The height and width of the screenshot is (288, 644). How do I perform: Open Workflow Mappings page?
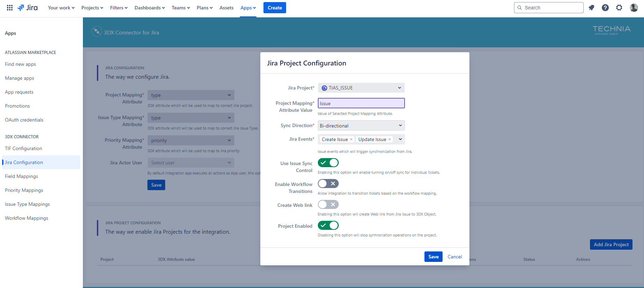[26, 218]
